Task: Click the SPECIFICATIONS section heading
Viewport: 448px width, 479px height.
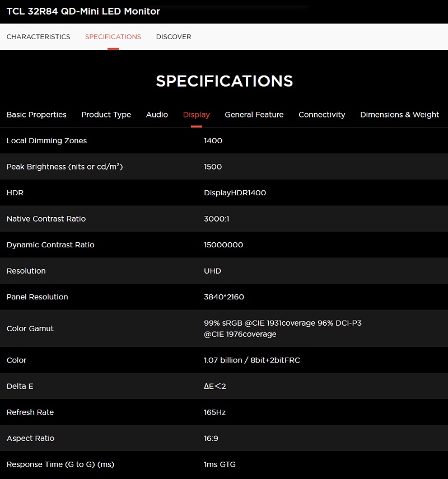Action: tap(224, 81)
